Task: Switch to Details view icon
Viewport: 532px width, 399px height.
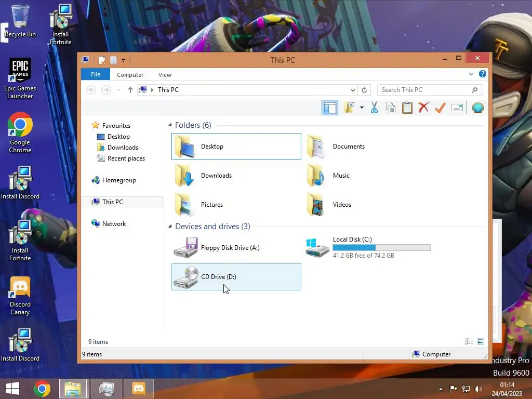Action: [x=469, y=341]
